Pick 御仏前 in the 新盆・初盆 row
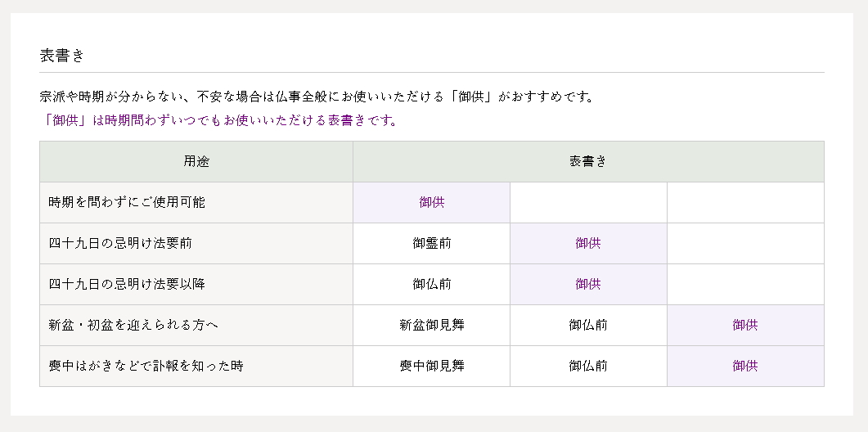The width and height of the screenshot is (868, 432). 588,325
